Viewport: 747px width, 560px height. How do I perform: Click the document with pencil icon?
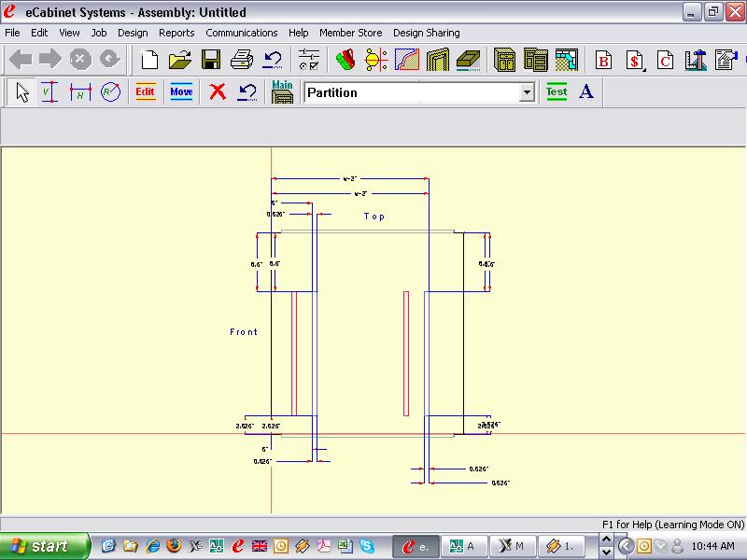[x=726, y=61]
